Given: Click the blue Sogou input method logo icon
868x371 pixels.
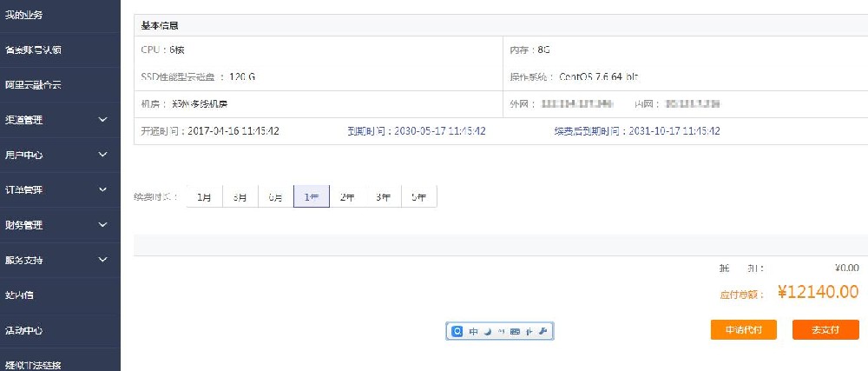Looking at the screenshot, I should [x=457, y=331].
